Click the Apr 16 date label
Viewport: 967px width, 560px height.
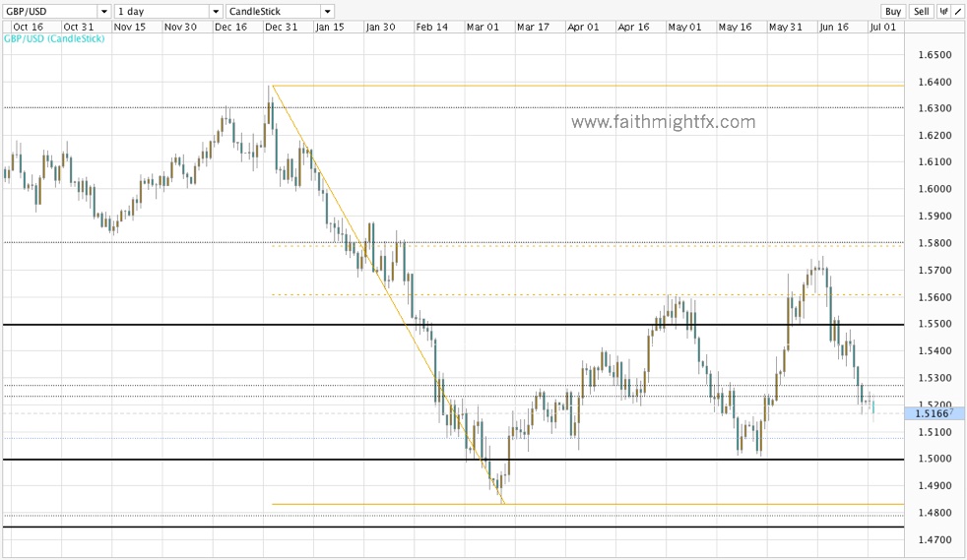click(633, 28)
